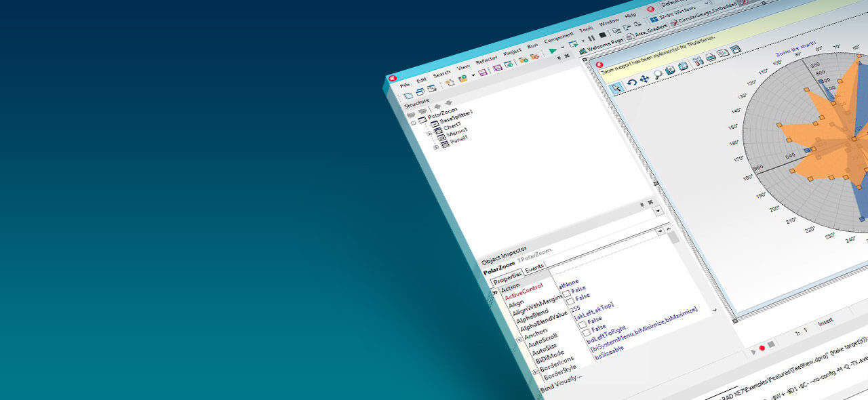This screenshot has height=400, width=868.
Task: Toggle the AlphaBlend False checkbox
Action: coord(570,300)
